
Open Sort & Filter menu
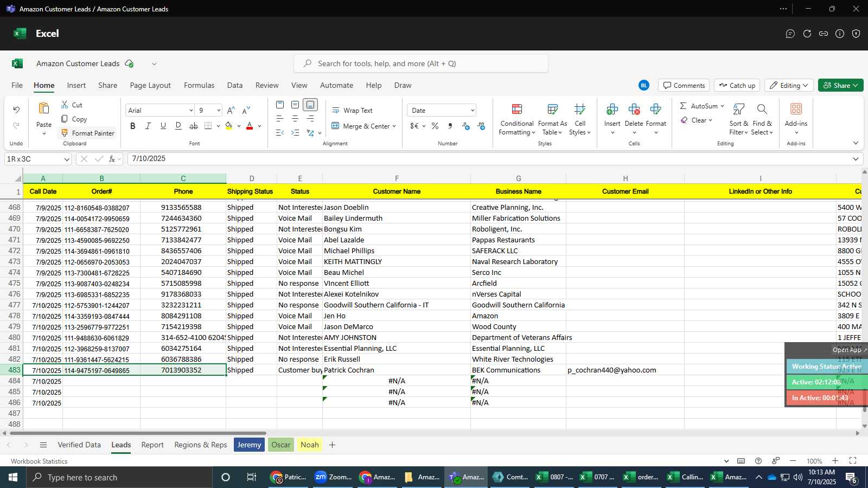(738, 120)
